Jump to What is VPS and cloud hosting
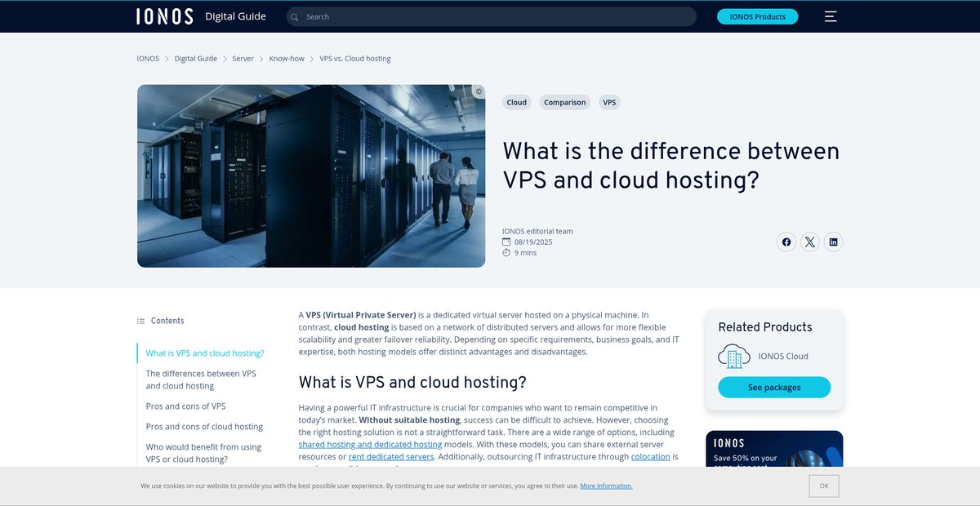The image size is (980, 506). pos(205,353)
